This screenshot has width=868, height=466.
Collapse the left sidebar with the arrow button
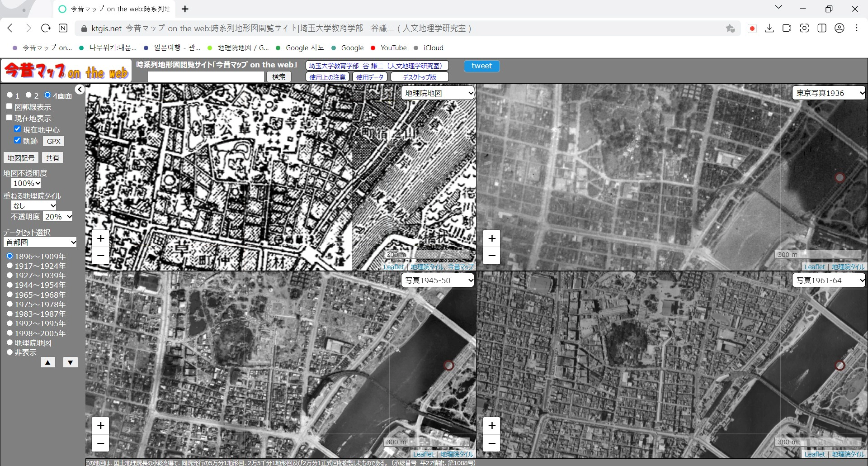80,90
